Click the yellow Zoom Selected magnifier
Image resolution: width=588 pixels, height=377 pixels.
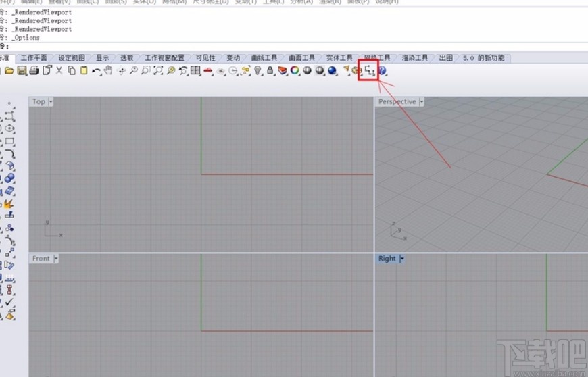click(x=171, y=70)
